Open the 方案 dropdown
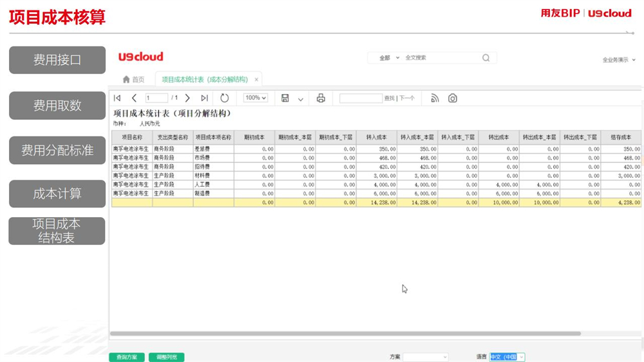The image size is (644, 362). click(x=425, y=357)
